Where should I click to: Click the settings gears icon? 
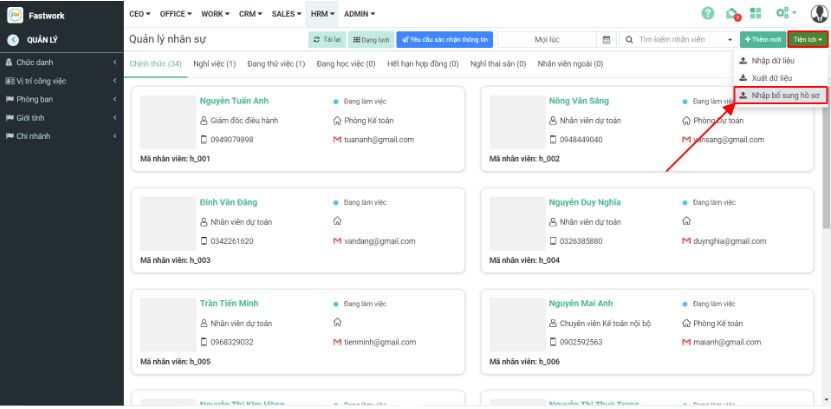(x=780, y=14)
